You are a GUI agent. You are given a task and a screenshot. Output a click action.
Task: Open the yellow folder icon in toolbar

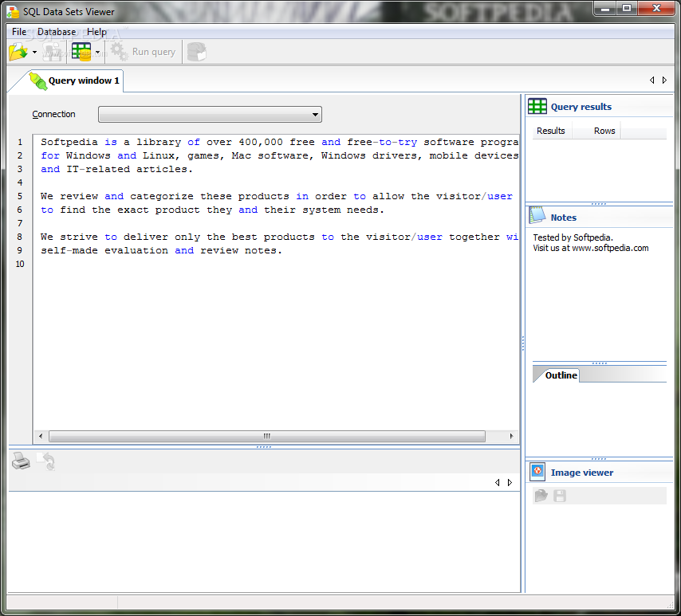pyautogui.click(x=18, y=52)
